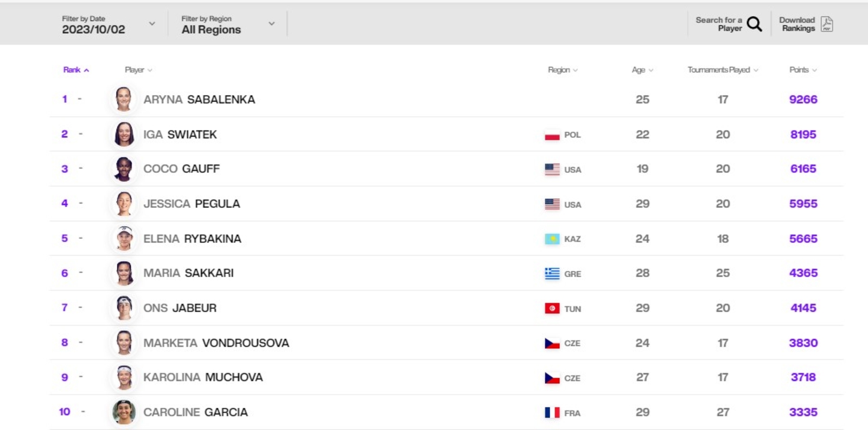Image resolution: width=868 pixels, height=430 pixels.
Task: Sort by Player name column header
Action: pos(138,69)
